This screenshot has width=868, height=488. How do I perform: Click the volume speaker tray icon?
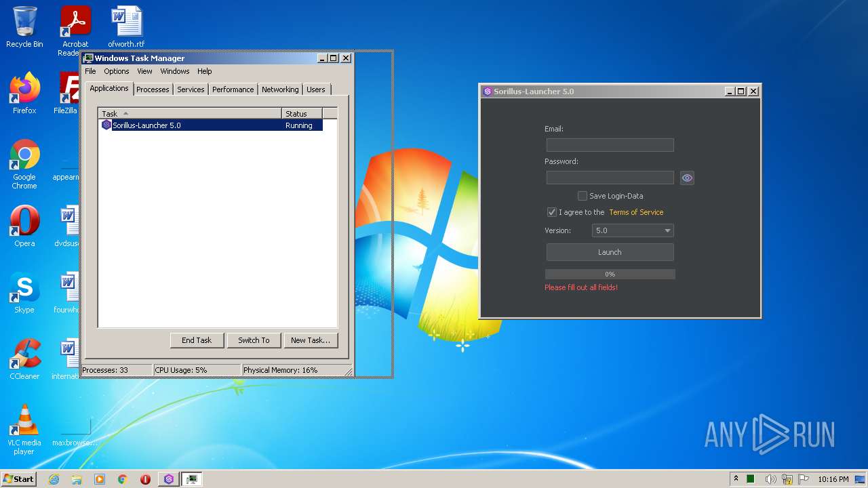(770, 479)
